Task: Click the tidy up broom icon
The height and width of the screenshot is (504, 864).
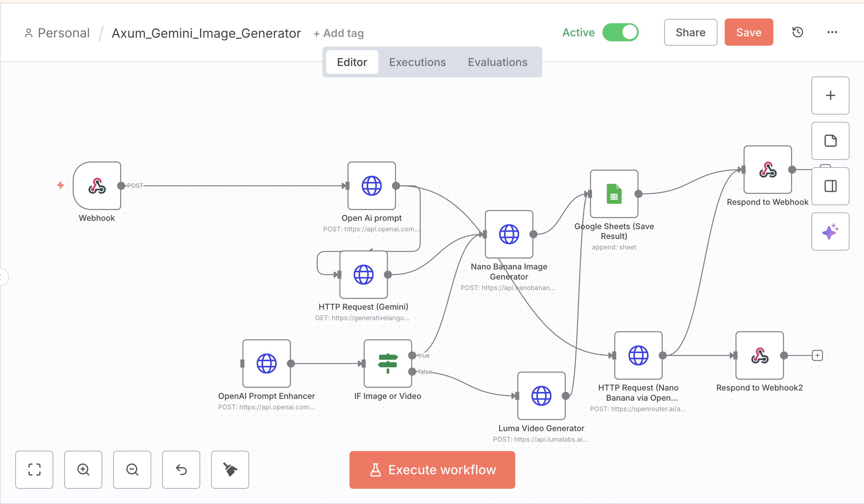Action: [x=230, y=470]
